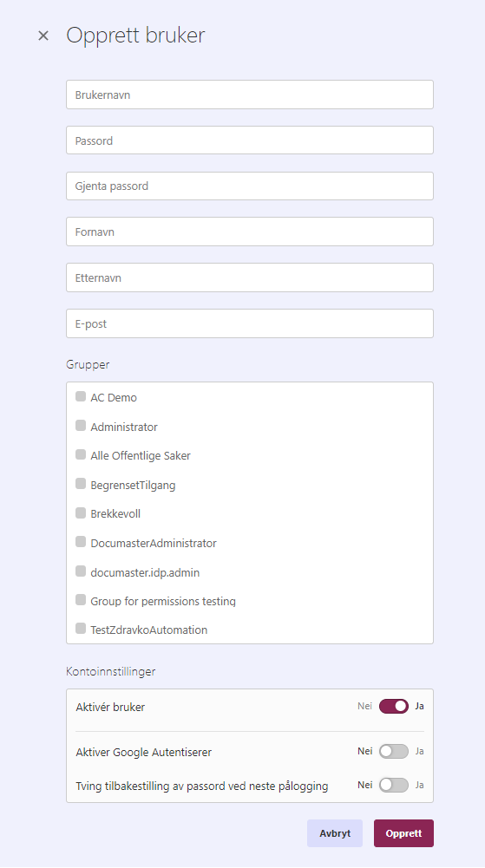Viewport: 485px width, 868px height.
Task: Select the Brekkevoll group checkbox
Action: point(81,512)
